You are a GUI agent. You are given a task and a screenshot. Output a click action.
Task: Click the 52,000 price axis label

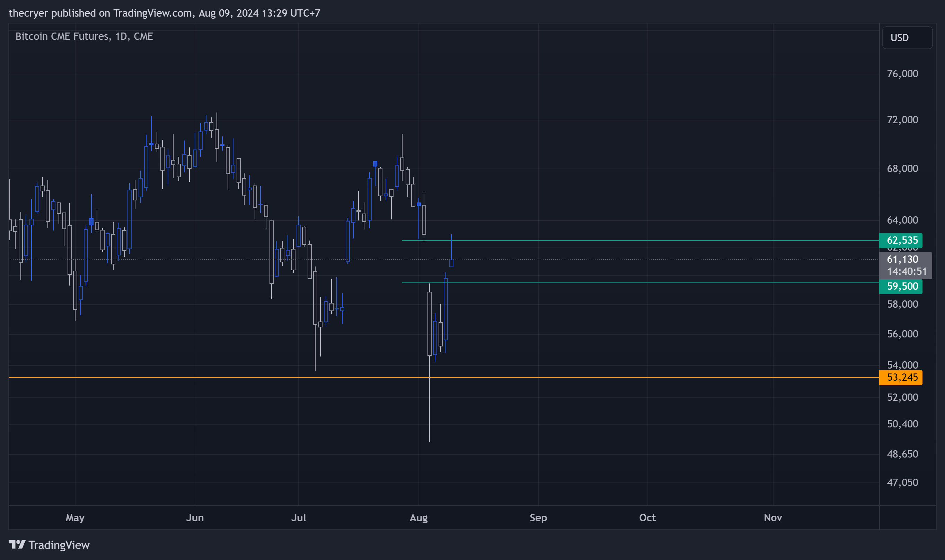902,397
